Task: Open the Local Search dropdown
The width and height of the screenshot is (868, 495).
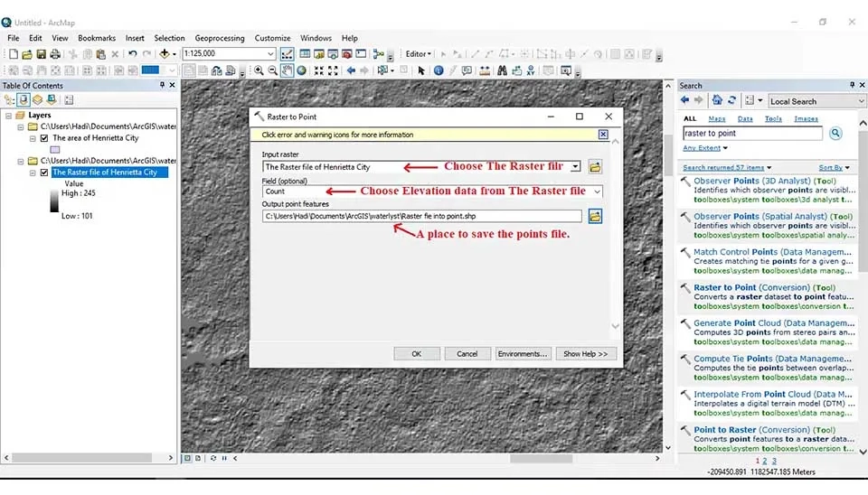Action: point(860,101)
